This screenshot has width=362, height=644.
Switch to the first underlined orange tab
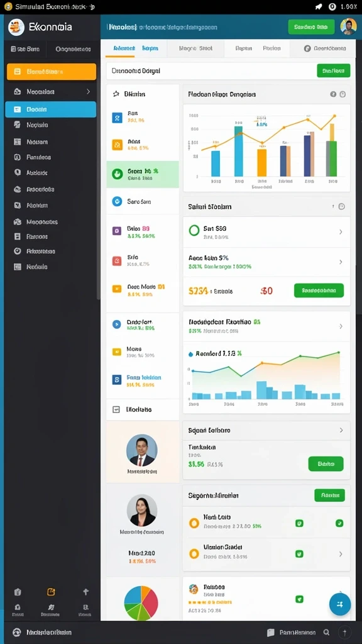(121, 48)
